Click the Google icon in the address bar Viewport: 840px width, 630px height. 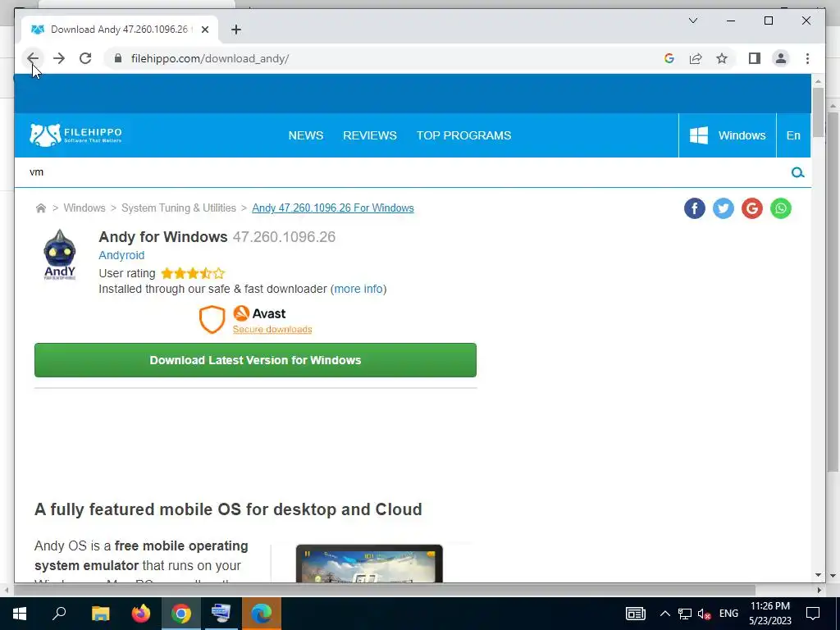669,58
